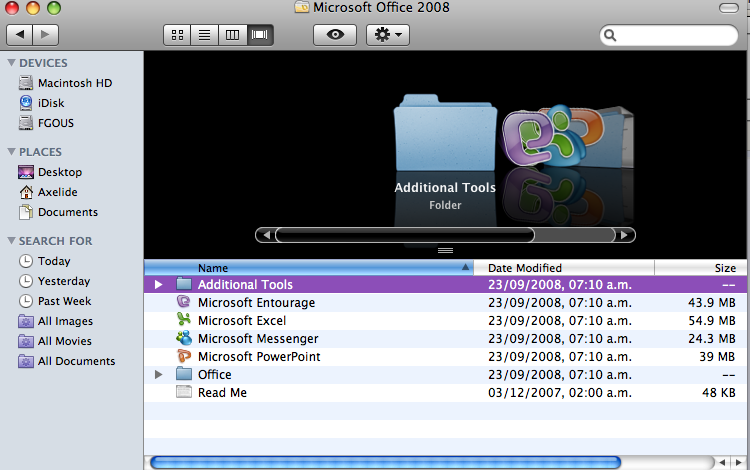
Task: Select the Office folder icon
Action: [x=184, y=374]
